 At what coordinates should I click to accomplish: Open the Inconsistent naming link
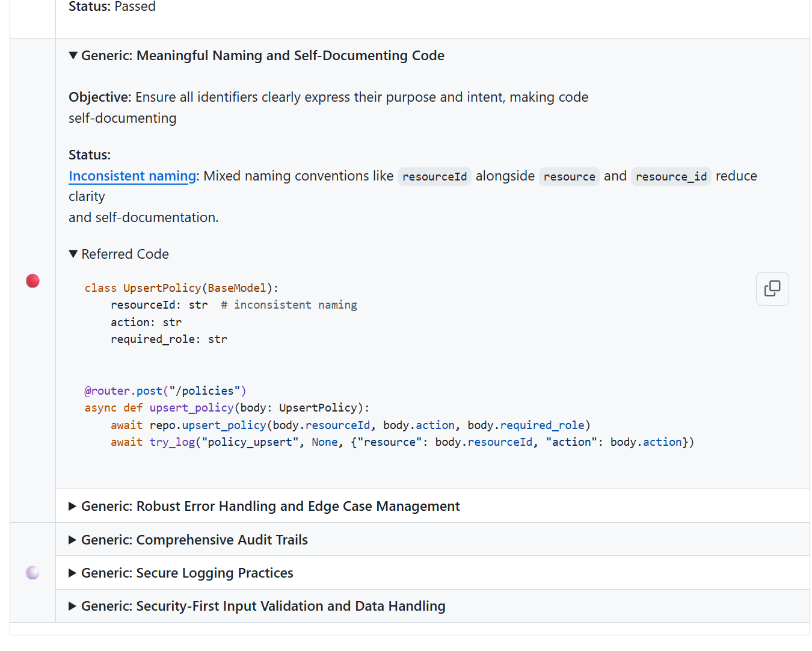tap(132, 176)
